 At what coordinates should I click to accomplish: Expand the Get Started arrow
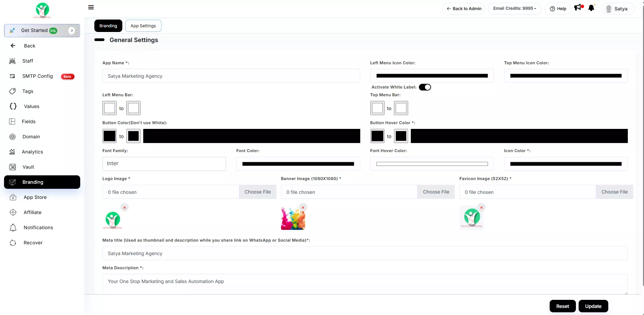[72, 31]
